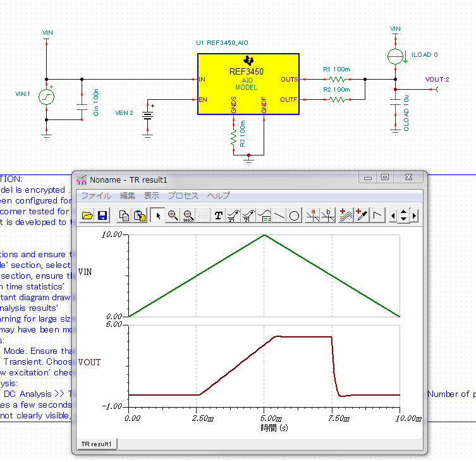Screen dimensions: 476x462
Task: Click the Save diskette icon
Action: point(102,216)
